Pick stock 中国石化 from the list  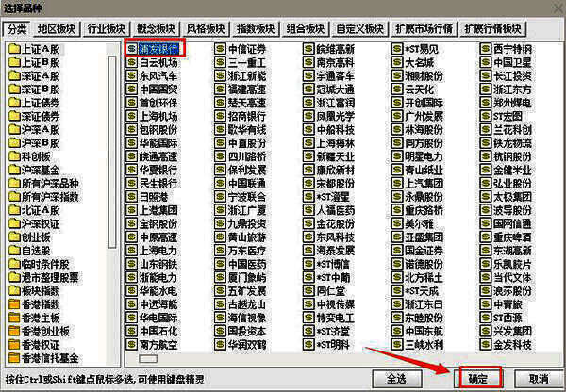pos(158,331)
